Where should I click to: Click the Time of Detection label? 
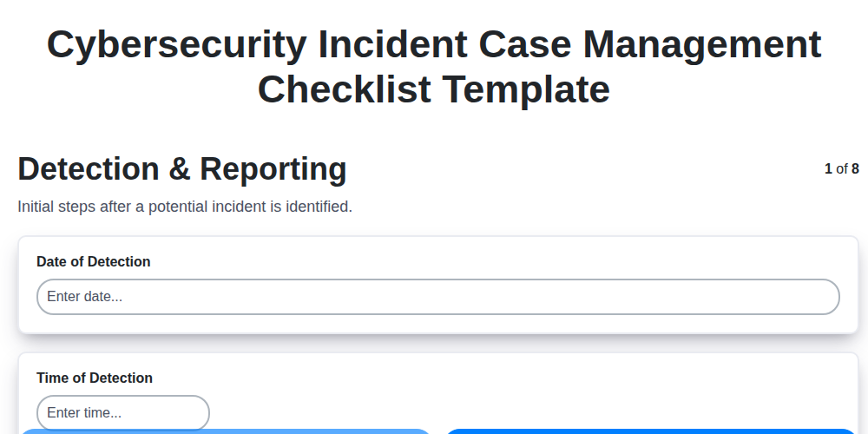[94, 378]
